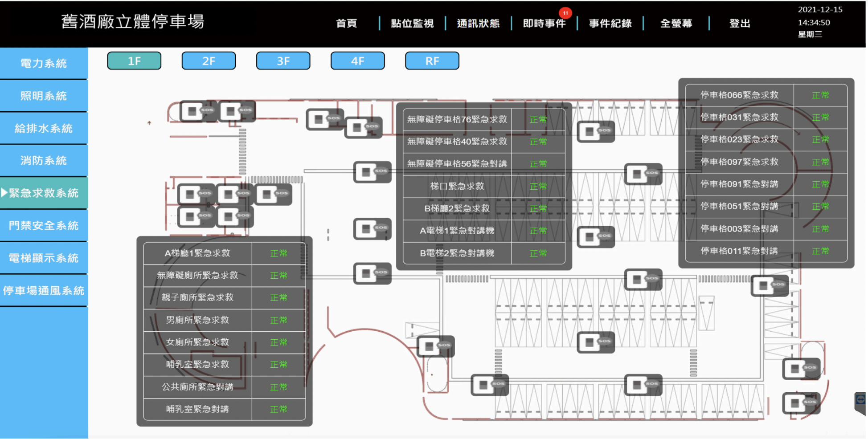Select SOS device left of A電梯1緊急對講機 row
This screenshot has height=439, width=868.
point(372,229)
